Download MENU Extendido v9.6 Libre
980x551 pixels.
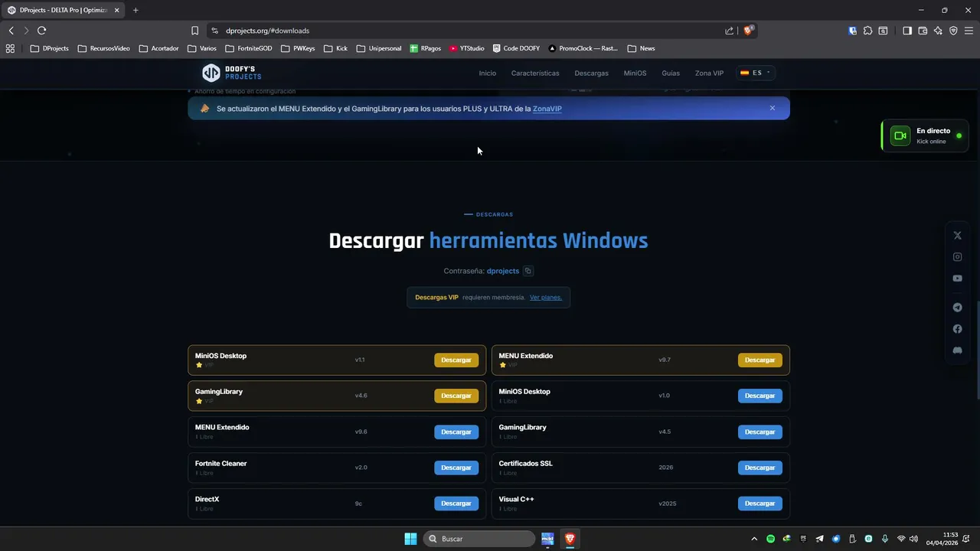456,432
